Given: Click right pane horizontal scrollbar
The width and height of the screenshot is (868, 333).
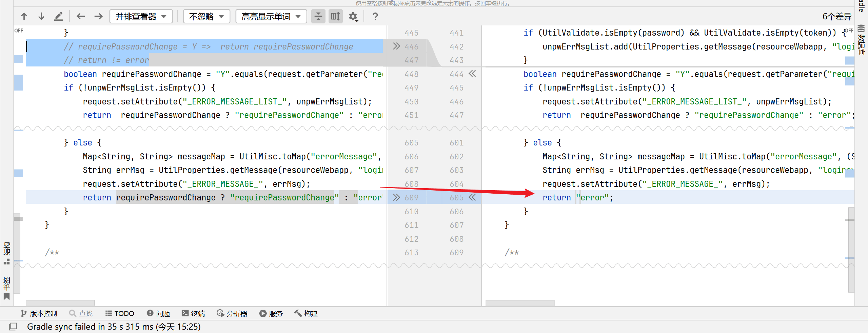Looking at the screenshot, I should 520,303.
